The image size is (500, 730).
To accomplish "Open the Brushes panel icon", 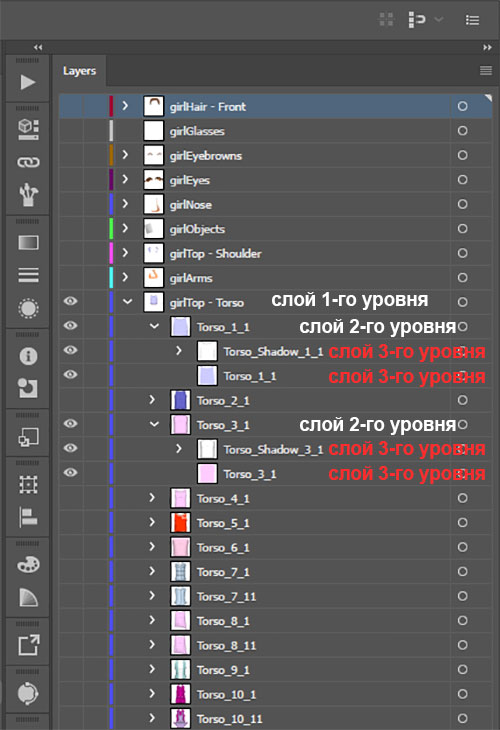I will pos(28,194).
